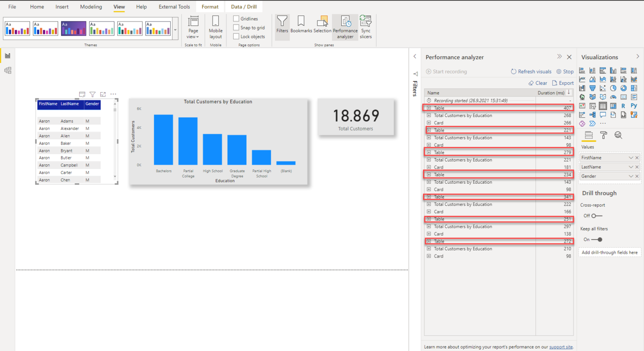644x351 pixels.
Task: Open the Data / Drill tab
Action: (x=244, y=6)
